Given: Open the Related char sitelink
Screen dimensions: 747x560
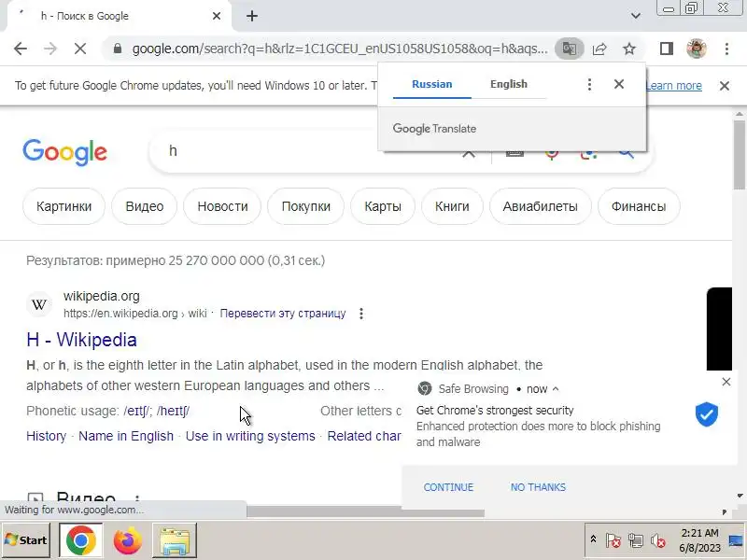Looking at the screenshot, I should click(364, 436).
